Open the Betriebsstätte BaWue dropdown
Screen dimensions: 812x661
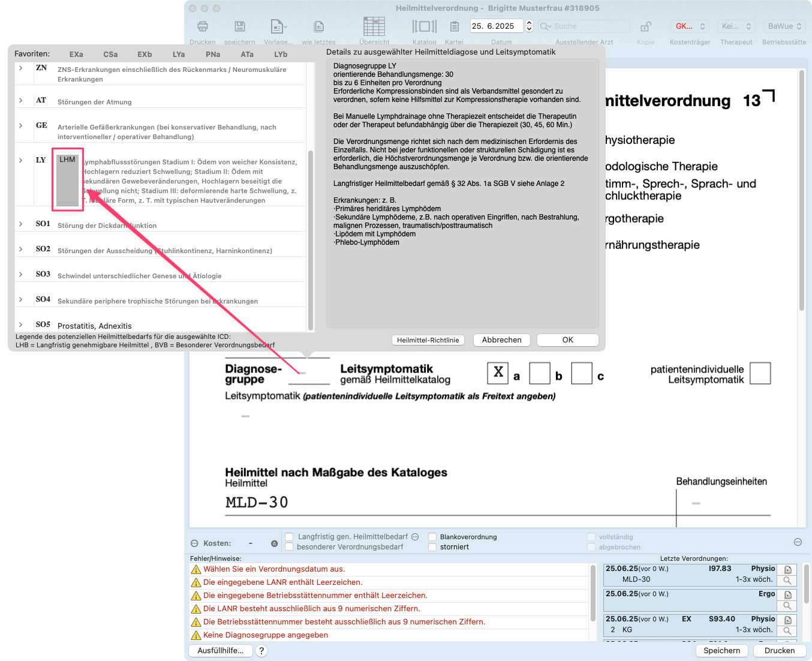coord(784,26)
